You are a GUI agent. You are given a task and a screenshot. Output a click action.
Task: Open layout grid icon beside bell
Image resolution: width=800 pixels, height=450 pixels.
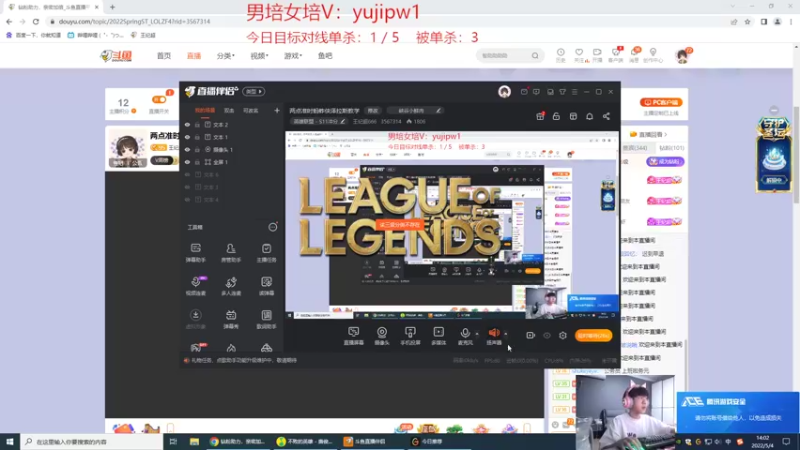[573, 116]
